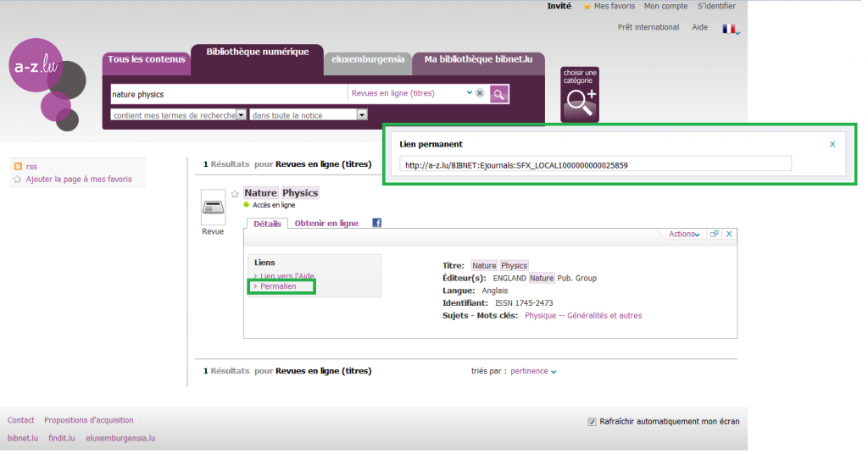Open the Mes favoris link

tap(615, 6)
